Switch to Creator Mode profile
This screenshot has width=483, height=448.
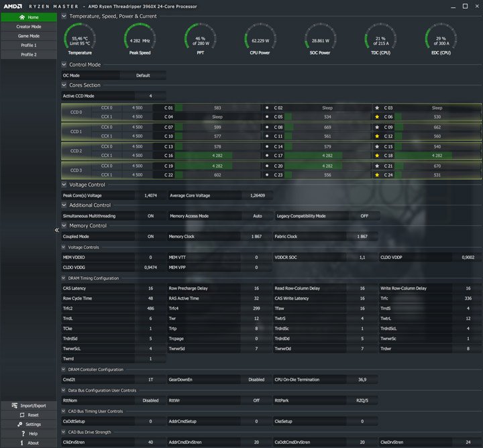(29, 26)
